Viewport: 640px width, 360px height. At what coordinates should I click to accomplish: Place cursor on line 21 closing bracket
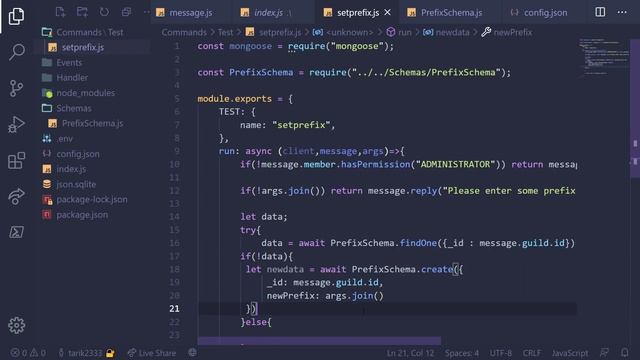[x=254, y=309]
